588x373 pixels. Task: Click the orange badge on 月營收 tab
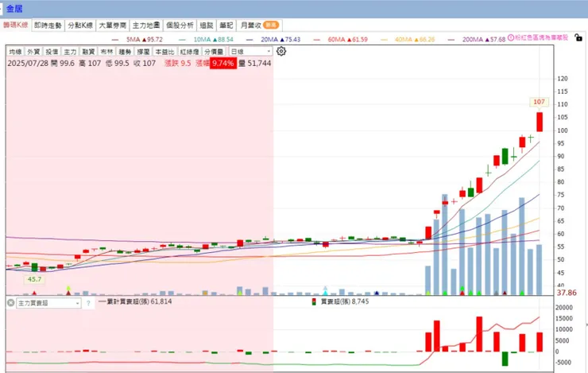point(270,25)
